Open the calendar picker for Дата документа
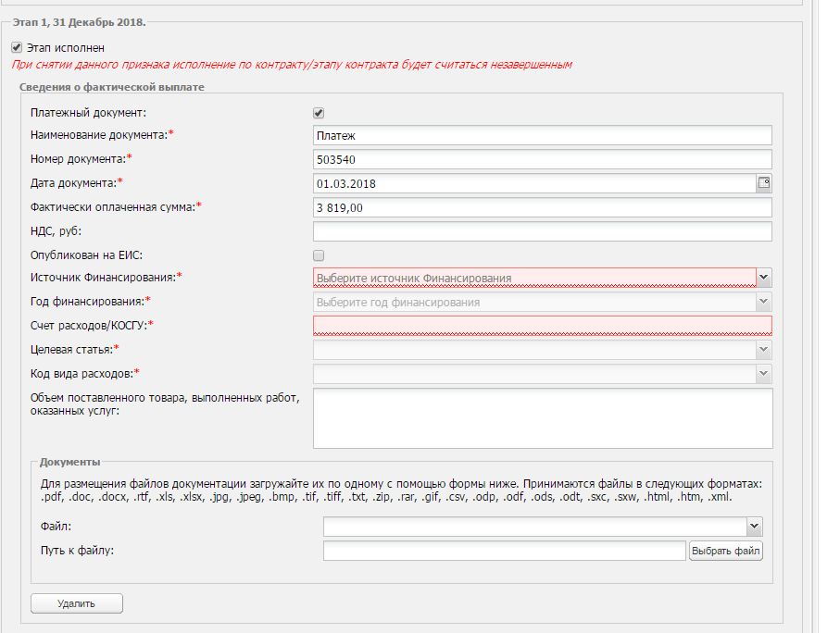 (x=764, y=183)
